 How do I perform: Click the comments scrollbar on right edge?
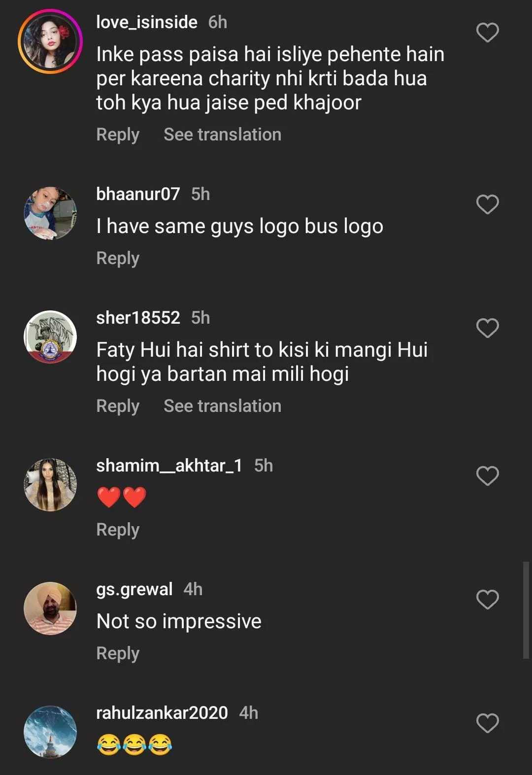tap(526, 609)
